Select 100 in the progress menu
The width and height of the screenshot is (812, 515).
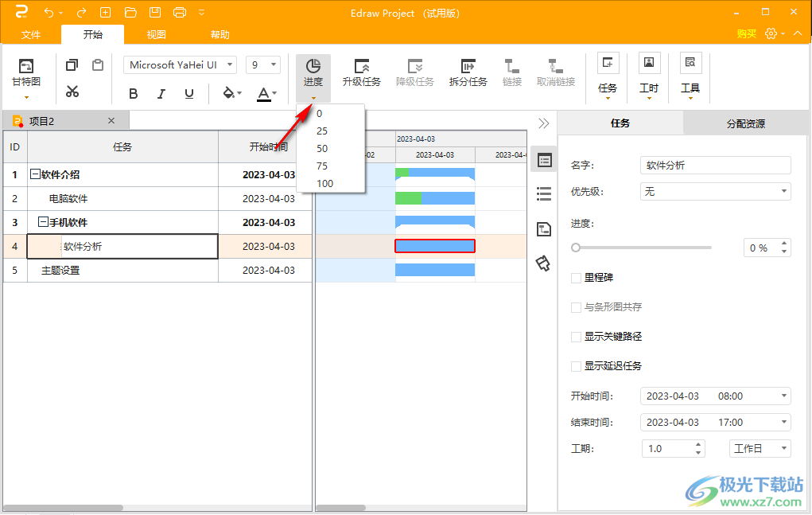click(x=331, y=184)
